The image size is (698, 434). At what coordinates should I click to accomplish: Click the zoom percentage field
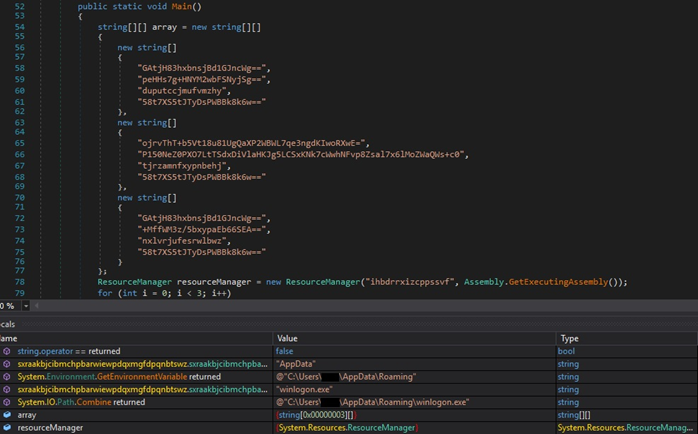click(x=9, y=306)
